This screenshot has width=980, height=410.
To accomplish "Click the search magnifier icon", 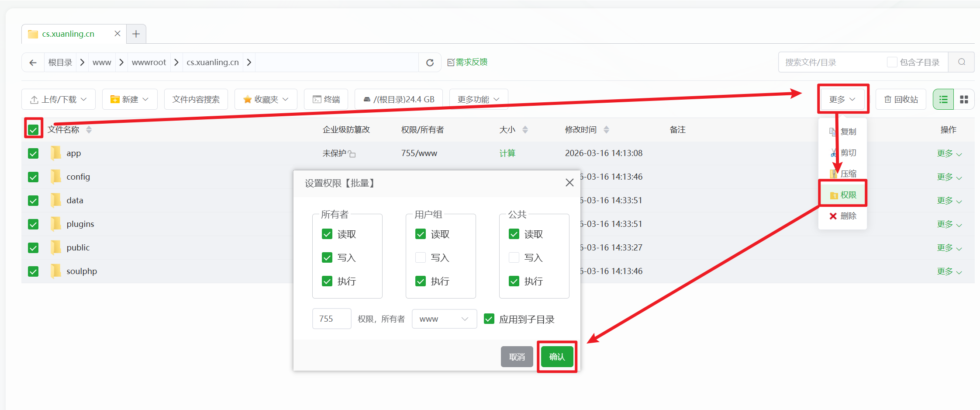I will pos(961,62).
